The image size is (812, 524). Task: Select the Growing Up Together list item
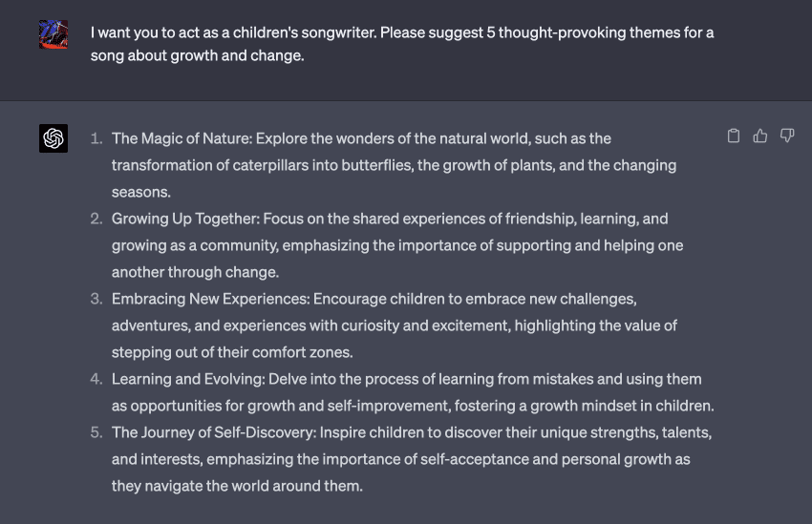(397, 245)
